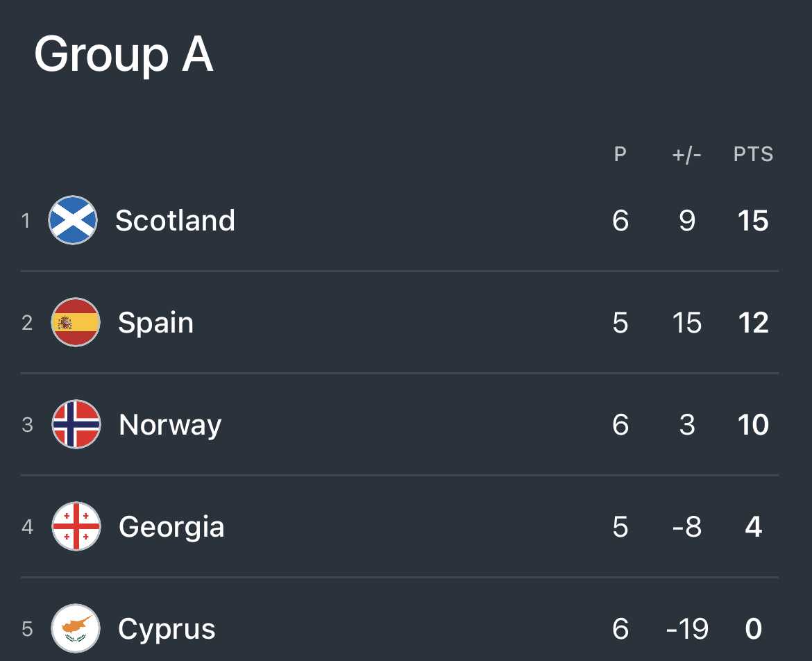Select Georgia's -8 goal difference
Image resolution: width=812 pixels, height=661 pixels.
click(x=687, y=527)
